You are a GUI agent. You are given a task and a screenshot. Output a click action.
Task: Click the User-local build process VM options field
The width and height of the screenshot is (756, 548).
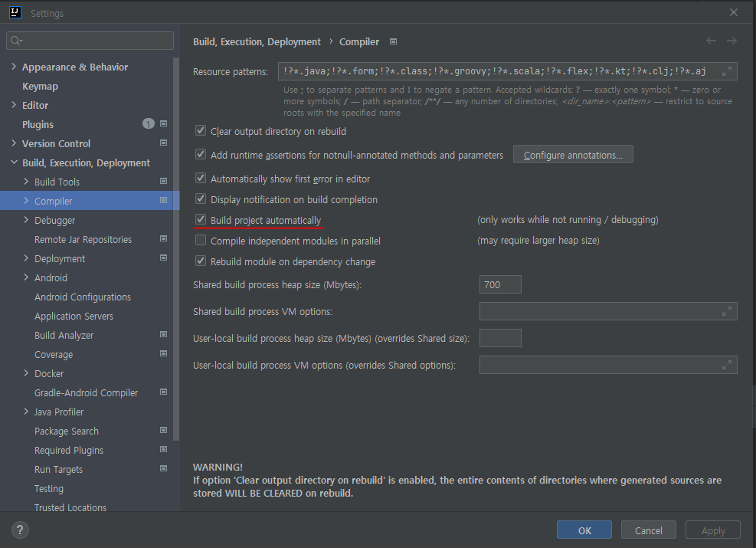(608, 365)
